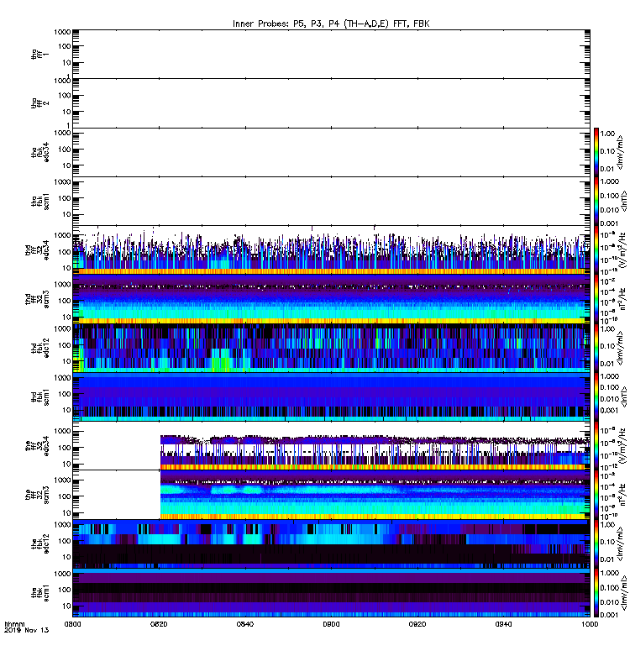Click the "the fff 32 edc34" panel label
Image resolution: width=630 pixels, height=672 pixels.
37,446
